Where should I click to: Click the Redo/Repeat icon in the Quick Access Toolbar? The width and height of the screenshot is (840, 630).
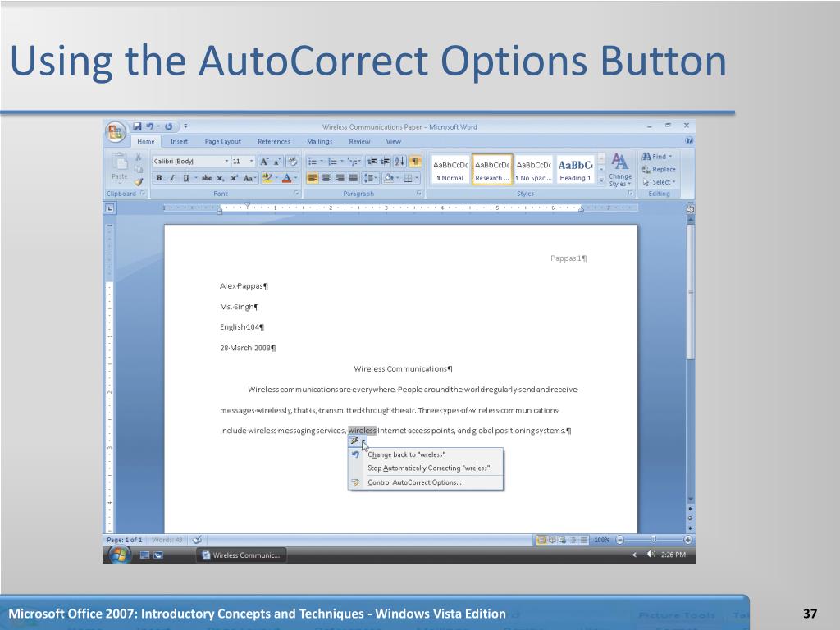(168, 126)
